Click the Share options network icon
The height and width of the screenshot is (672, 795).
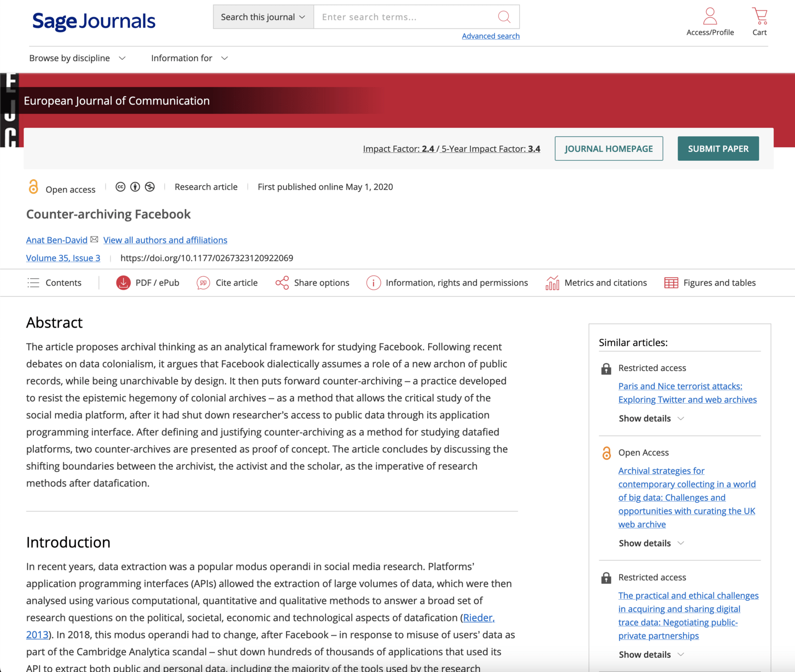282,283
